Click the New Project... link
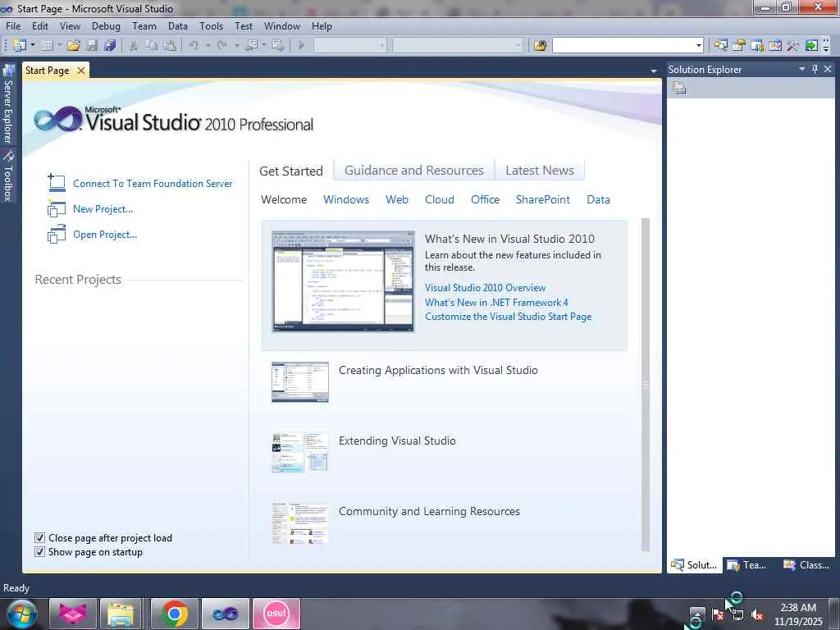Screen dimensions: 840x630 tap(103, 209)
